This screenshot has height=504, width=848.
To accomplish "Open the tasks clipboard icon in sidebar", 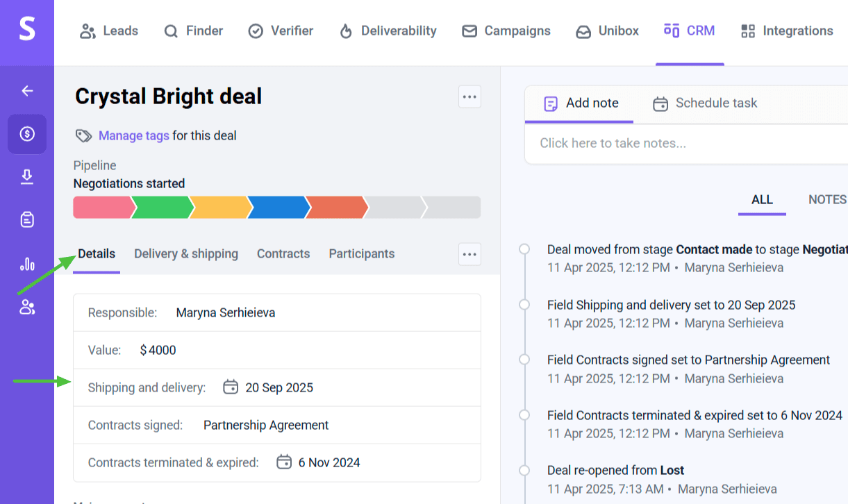I will coord(27,220).
